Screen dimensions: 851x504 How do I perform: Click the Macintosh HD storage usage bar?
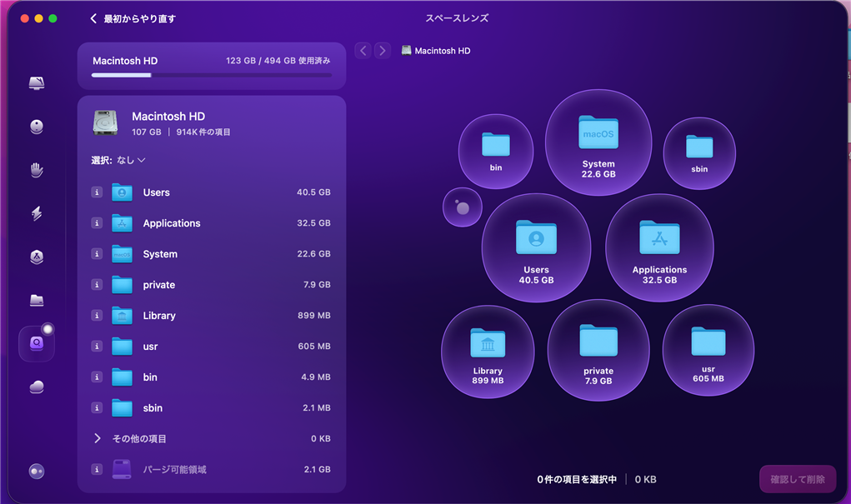(212, 76)
